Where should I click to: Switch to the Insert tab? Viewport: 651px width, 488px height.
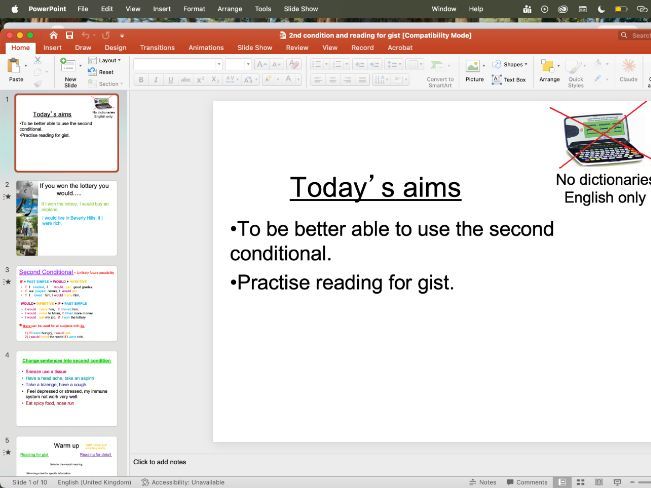[52, 48]
